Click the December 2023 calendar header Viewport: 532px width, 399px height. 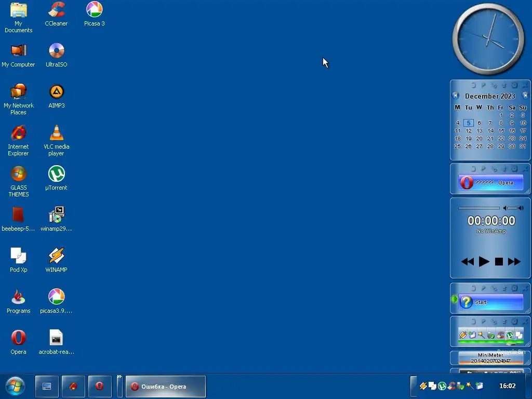tap(490, 96)
